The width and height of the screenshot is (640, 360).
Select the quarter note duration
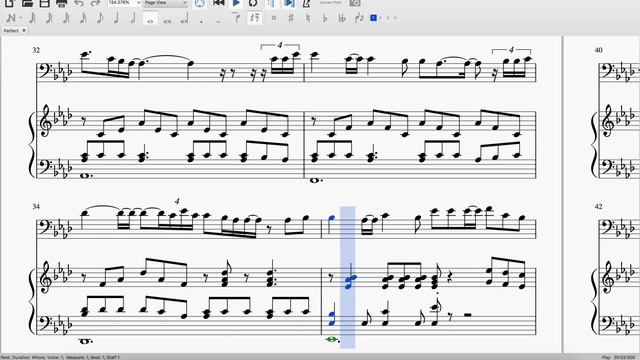coord(116,18)
